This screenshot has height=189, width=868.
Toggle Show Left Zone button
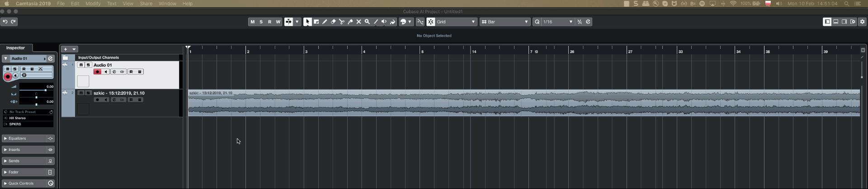click(827, 22)
